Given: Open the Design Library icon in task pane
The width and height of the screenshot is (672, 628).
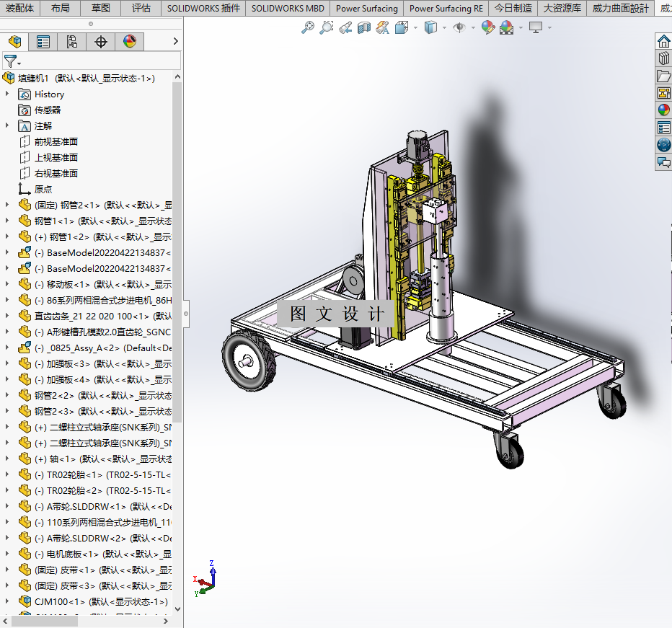Looking at the screenshot, I should (663, 58).
